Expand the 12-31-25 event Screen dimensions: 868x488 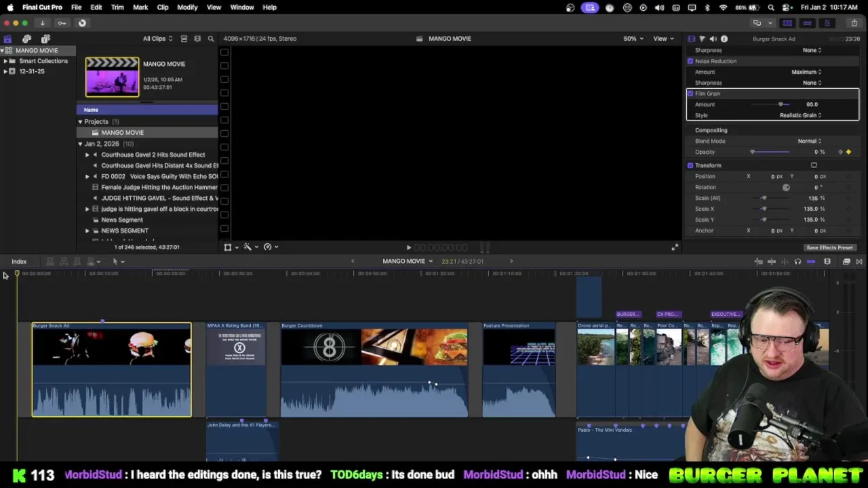[5, 71]
